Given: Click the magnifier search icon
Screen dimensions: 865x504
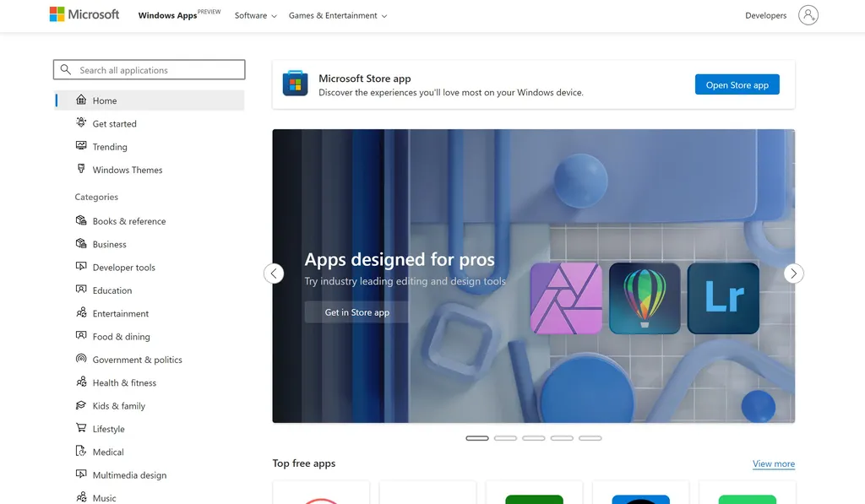Looking at the screenshot, I should 66,69.
